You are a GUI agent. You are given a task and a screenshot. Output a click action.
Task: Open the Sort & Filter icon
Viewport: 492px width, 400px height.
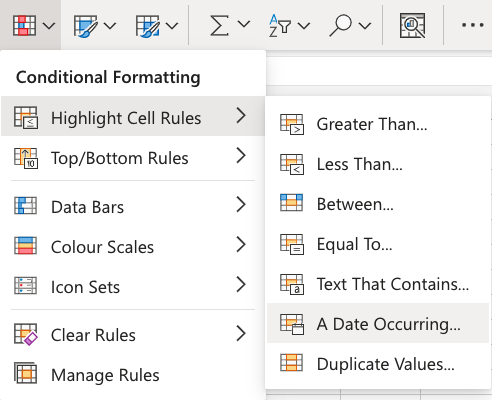tap(280, 25)
